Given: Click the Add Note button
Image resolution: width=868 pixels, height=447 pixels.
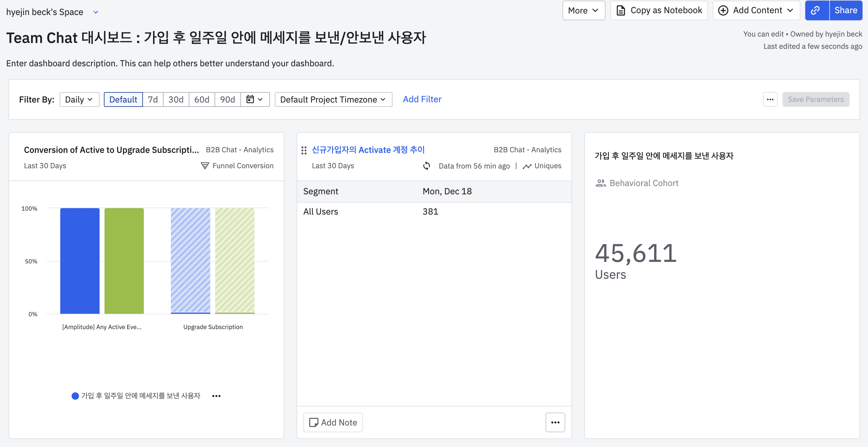Looking at the screenshot, I should (x=333, y=422).
